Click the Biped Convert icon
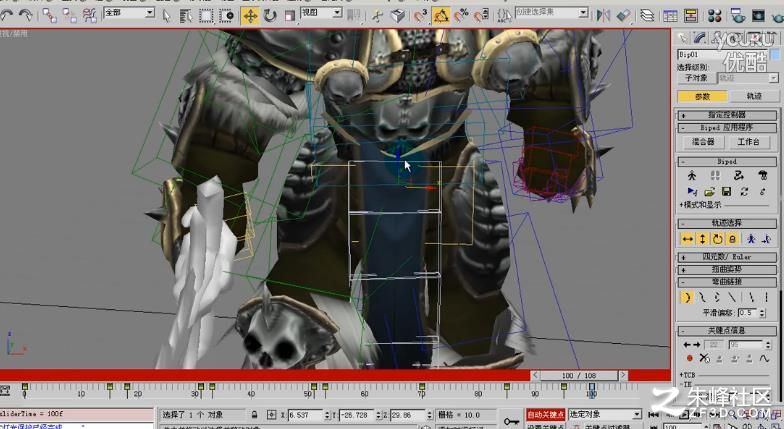 point(744,191)
